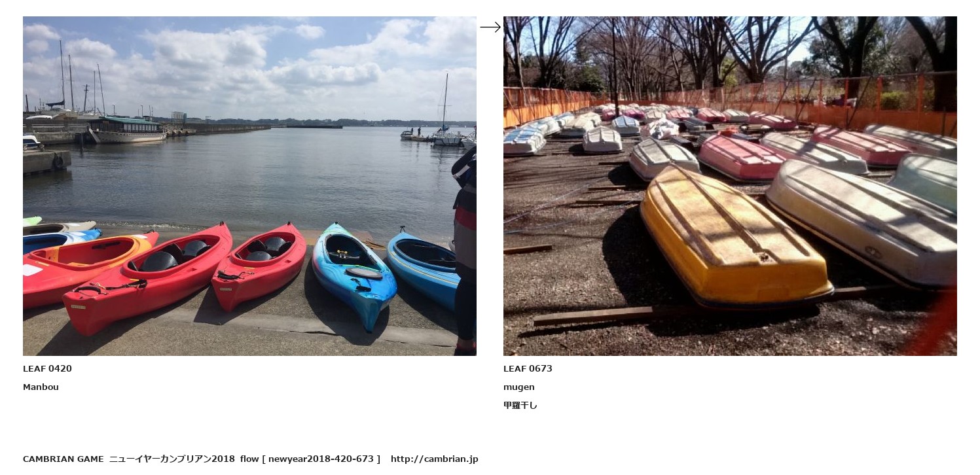Image resolution: width=980 pixels, height=475 pixels.
Task: Follow the http://cambrian.jp link
Action: 435,459
